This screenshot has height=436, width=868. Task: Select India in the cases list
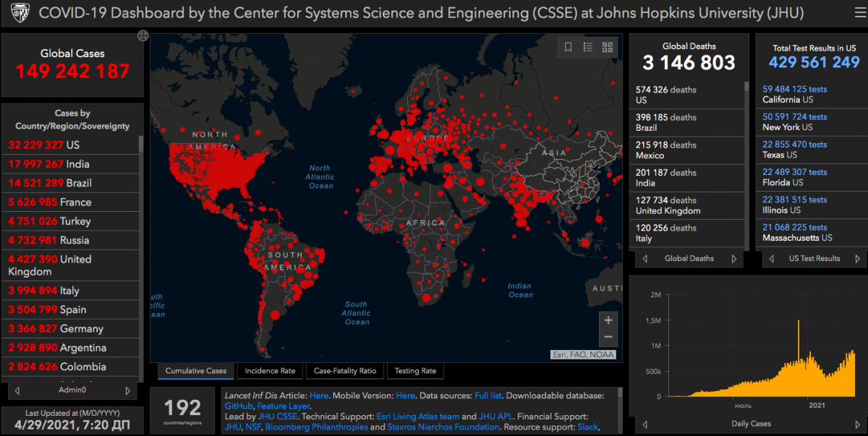[x=71, y=164]
